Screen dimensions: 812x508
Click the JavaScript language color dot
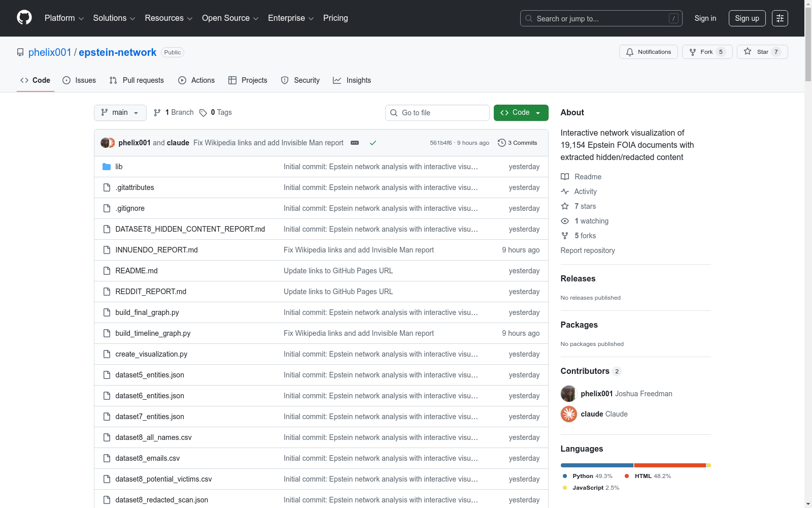tap(565, 488)
